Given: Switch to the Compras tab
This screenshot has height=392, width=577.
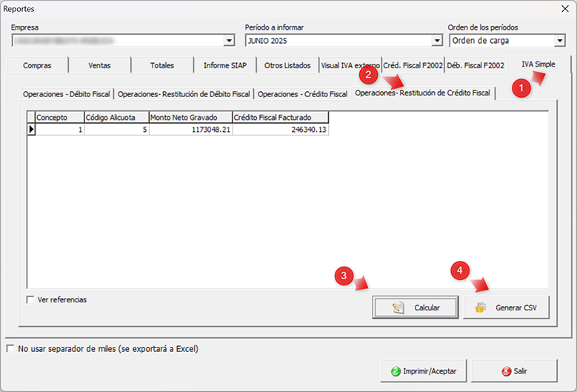Looking at the screenshot, I should 37,65.
